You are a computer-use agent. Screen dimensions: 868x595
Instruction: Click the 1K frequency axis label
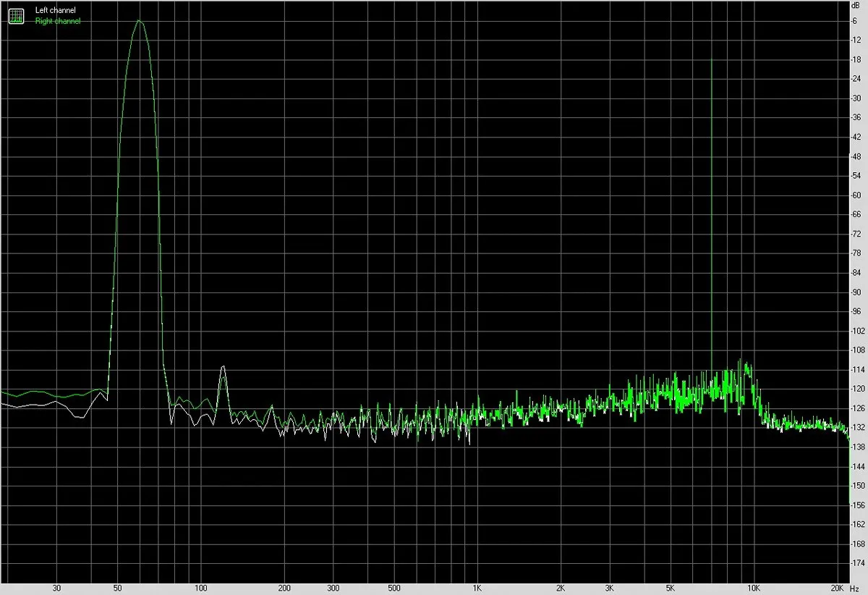click(477, 588)
